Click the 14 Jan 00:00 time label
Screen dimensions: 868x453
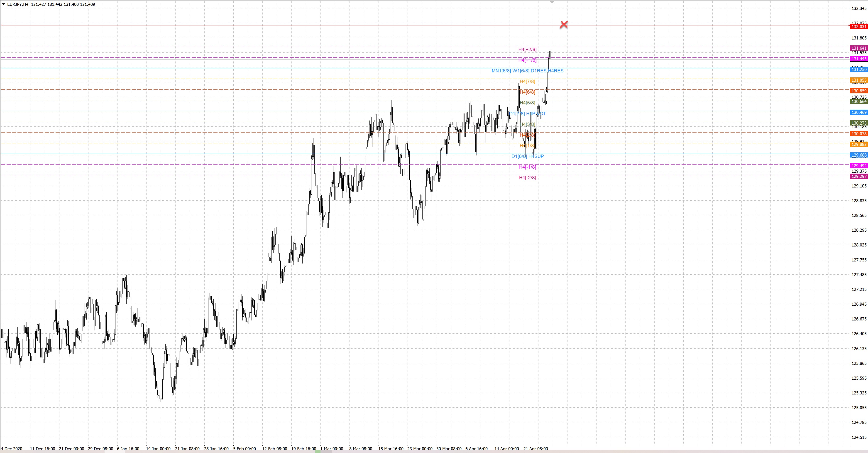tap(158, 449)
